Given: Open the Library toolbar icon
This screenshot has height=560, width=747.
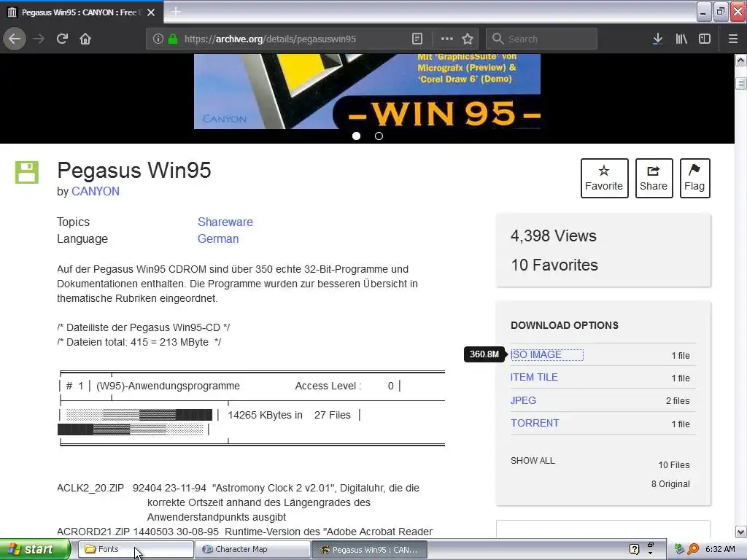Looking at the screenshot, I should pos(681,39).
